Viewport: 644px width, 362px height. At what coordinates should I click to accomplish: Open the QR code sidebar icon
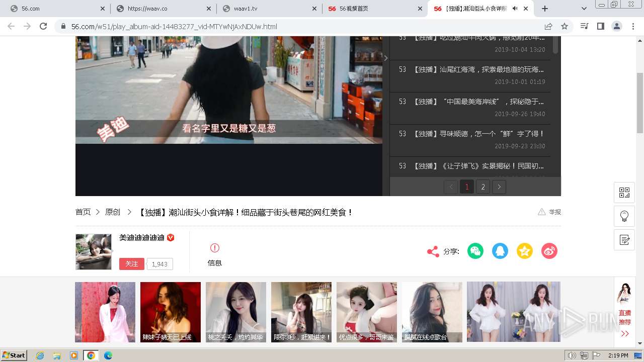pos(624,193)
